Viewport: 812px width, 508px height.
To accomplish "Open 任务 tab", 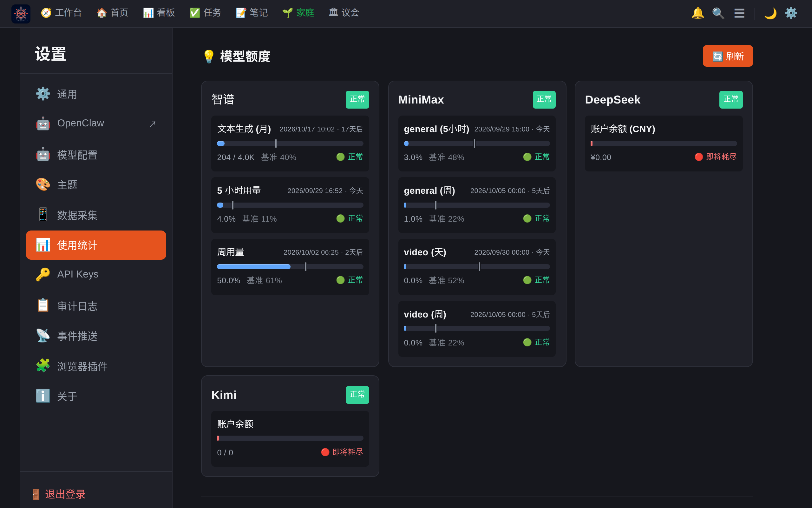I will [205, 13].
